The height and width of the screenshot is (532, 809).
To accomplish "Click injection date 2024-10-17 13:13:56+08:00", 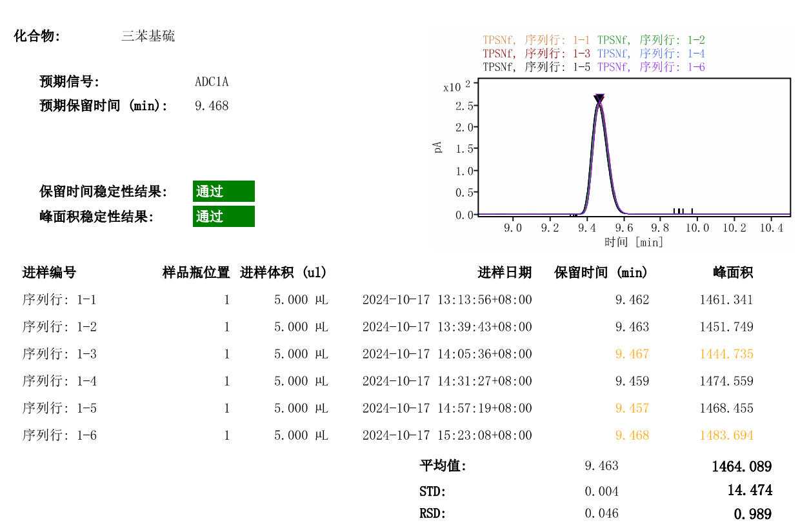I will [x=447, y=300].
